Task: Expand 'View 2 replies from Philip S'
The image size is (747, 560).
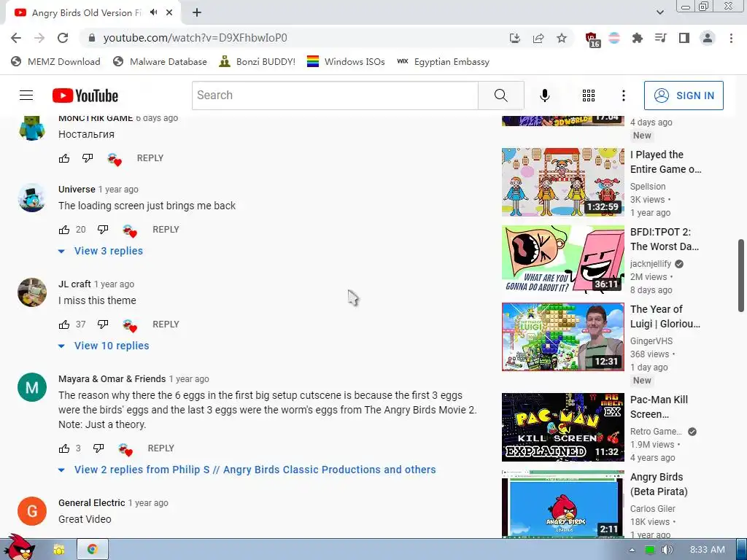Action: [x=247, y=470]
